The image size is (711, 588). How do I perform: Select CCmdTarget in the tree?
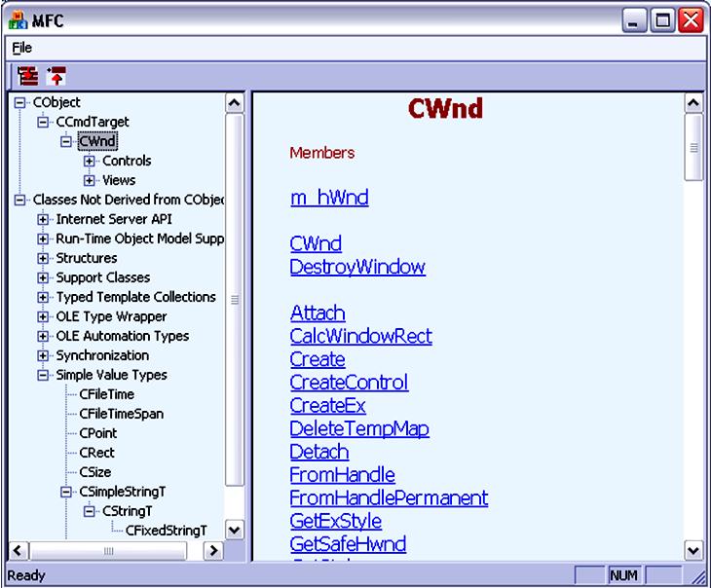[93, 122]
